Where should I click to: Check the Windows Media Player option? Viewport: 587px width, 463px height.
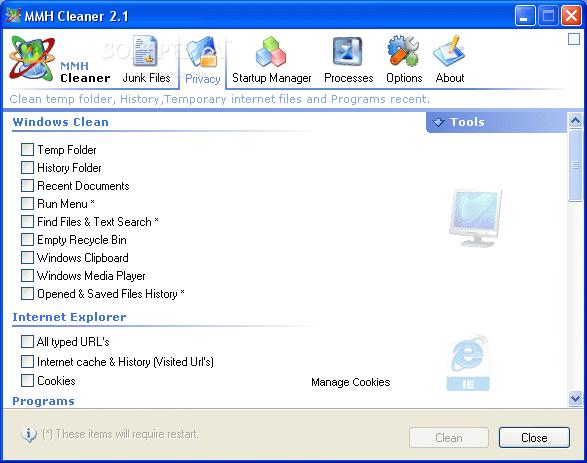pyautogui.click(x=27, y=275)
